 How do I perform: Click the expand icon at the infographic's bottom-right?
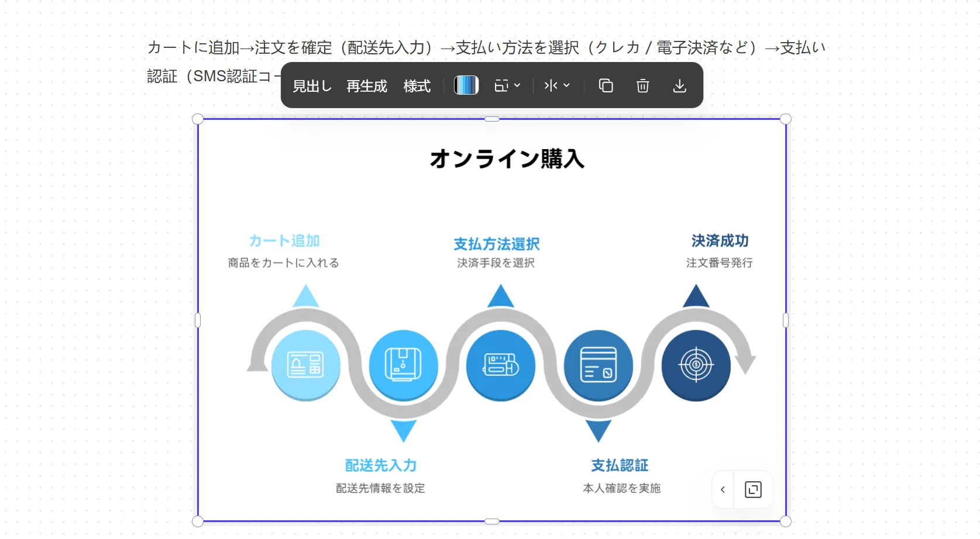click(x=753, y=489)
